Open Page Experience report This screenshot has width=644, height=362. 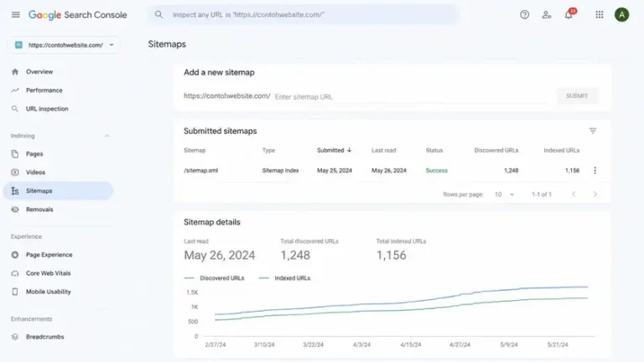(49, 255)
